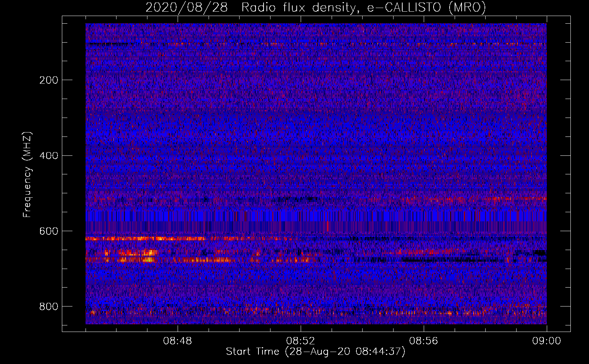Click the '600' frequency tick label
The width and height of the screenshot is (589, 364).
tap(49, 232)
